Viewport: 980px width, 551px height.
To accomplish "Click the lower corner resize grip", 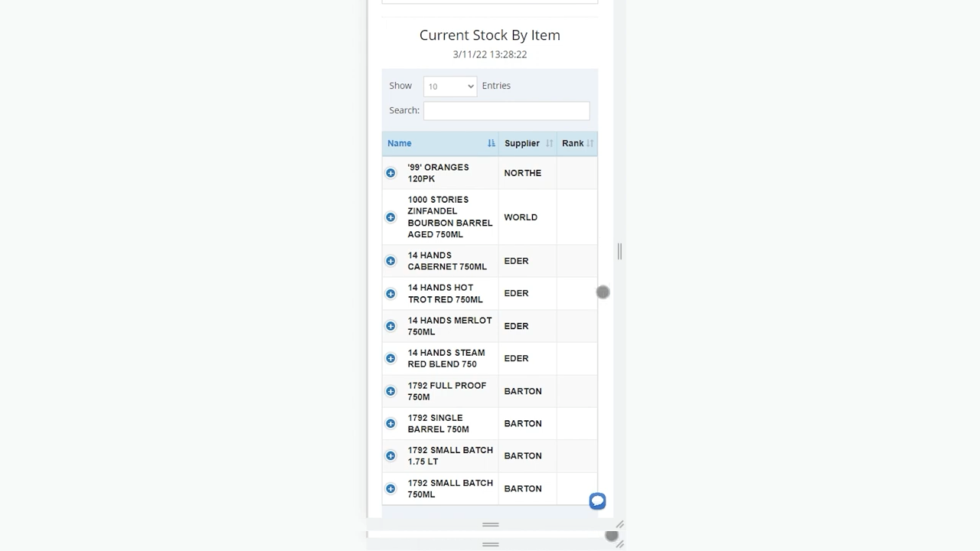I will point(619,544).
